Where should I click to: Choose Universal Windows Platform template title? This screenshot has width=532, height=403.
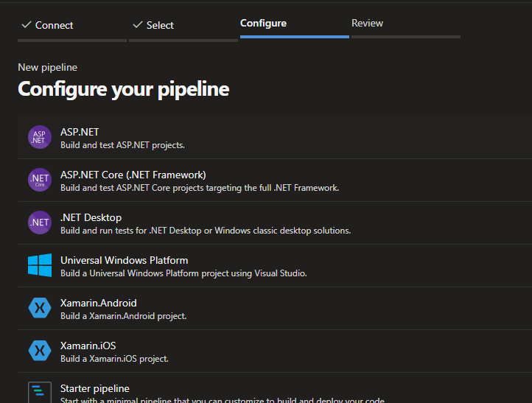124,260
